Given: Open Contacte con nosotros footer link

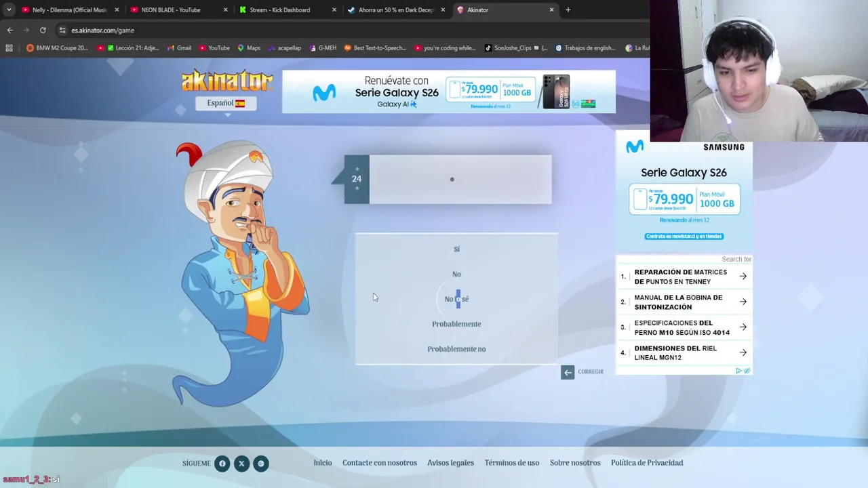Looking at the screenshot, I should 380,463.
